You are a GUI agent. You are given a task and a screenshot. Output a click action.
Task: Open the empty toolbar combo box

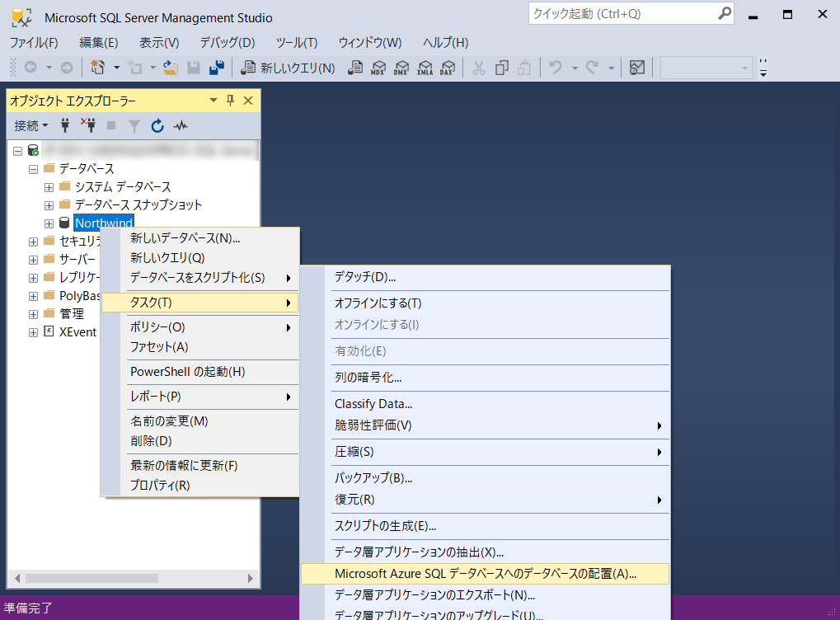(x=706, y=68)
